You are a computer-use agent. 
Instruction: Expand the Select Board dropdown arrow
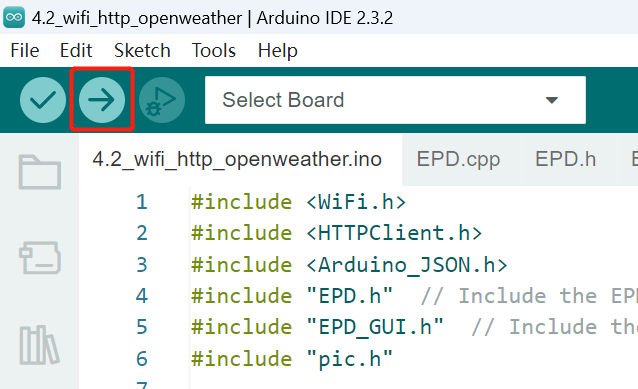(x=552, y=100)
